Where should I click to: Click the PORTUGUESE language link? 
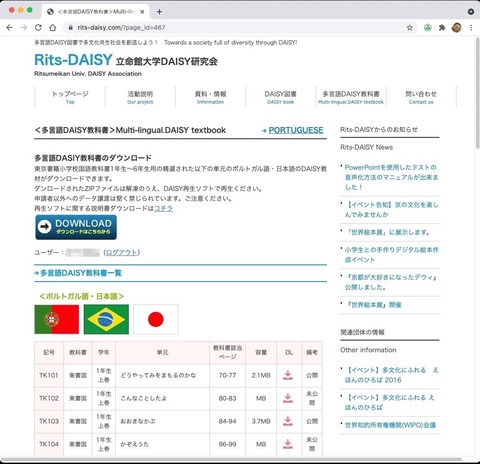[296, 130]
